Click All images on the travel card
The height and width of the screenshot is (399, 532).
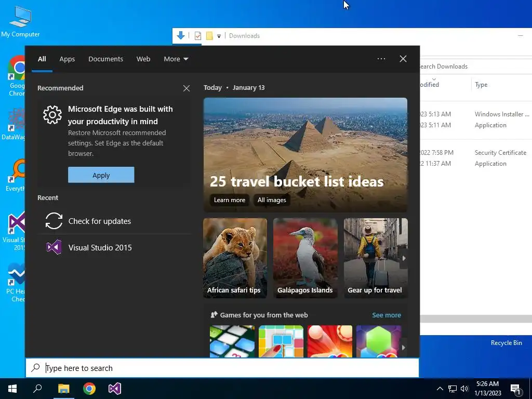(x=272, y=200)
